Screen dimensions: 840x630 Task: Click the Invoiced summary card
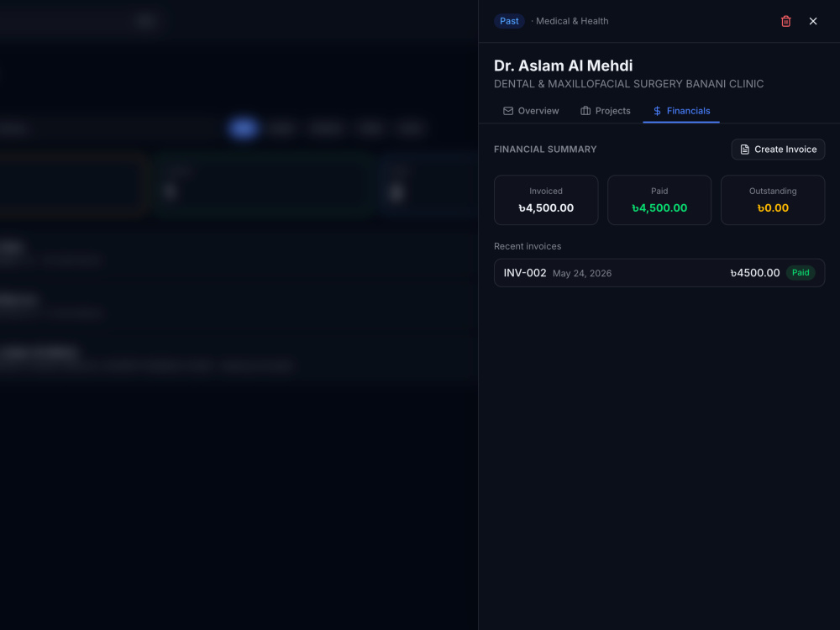tap(546, 200)
